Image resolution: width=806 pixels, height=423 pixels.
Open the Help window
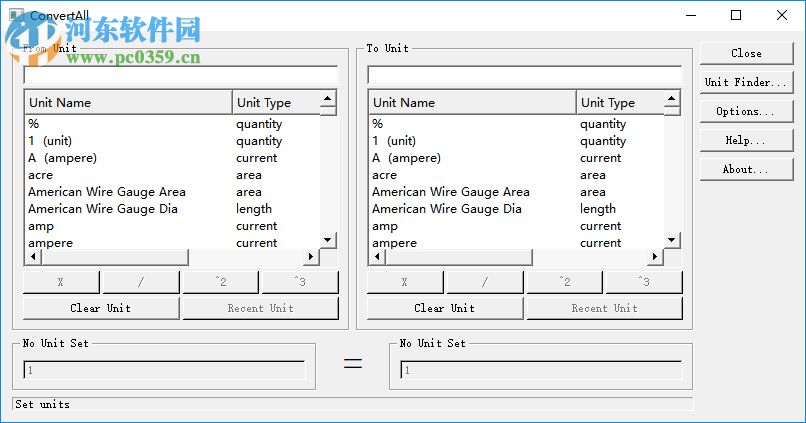tap(746, 140)
